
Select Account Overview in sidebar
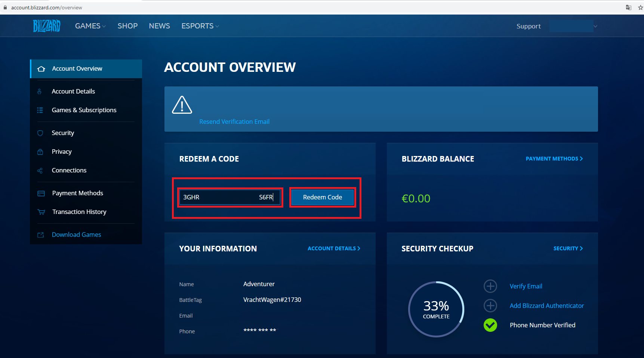[86, 69]
